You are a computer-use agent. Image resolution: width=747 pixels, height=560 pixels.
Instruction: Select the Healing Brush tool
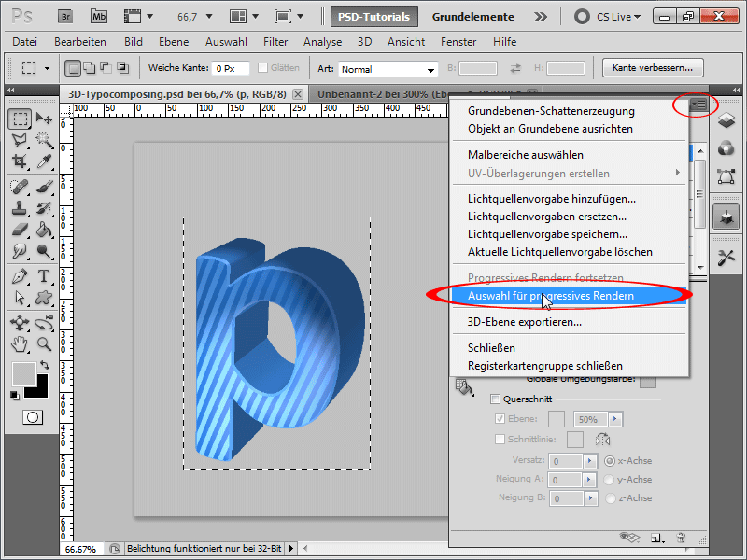pyautogui.click(x=20, y=186)
